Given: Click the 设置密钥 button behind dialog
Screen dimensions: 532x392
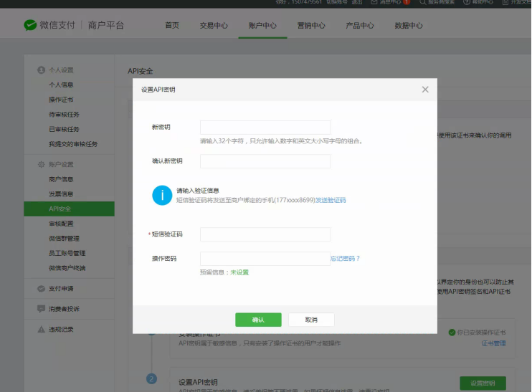Looking at the screenshot, I should pos(483,383).
